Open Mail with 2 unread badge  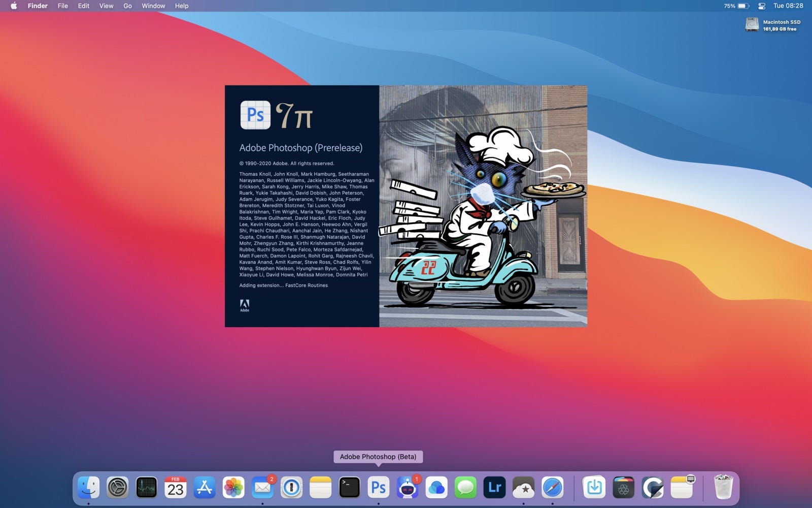[263, 488]
